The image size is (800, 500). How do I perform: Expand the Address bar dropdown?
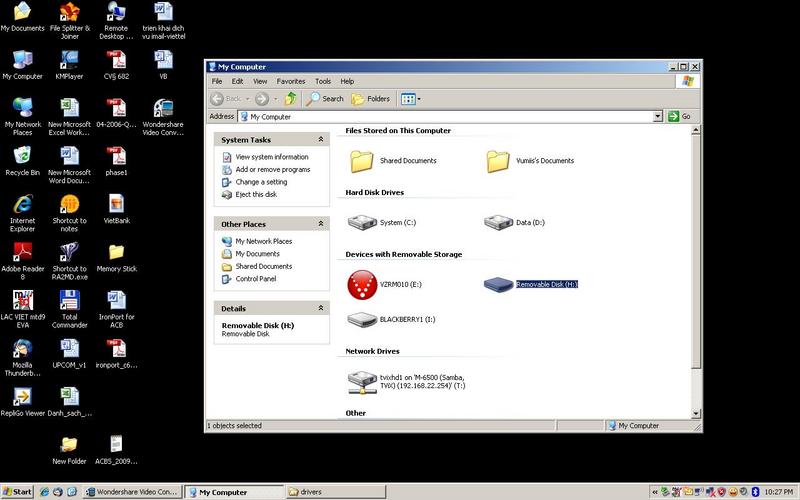(658, 116)
